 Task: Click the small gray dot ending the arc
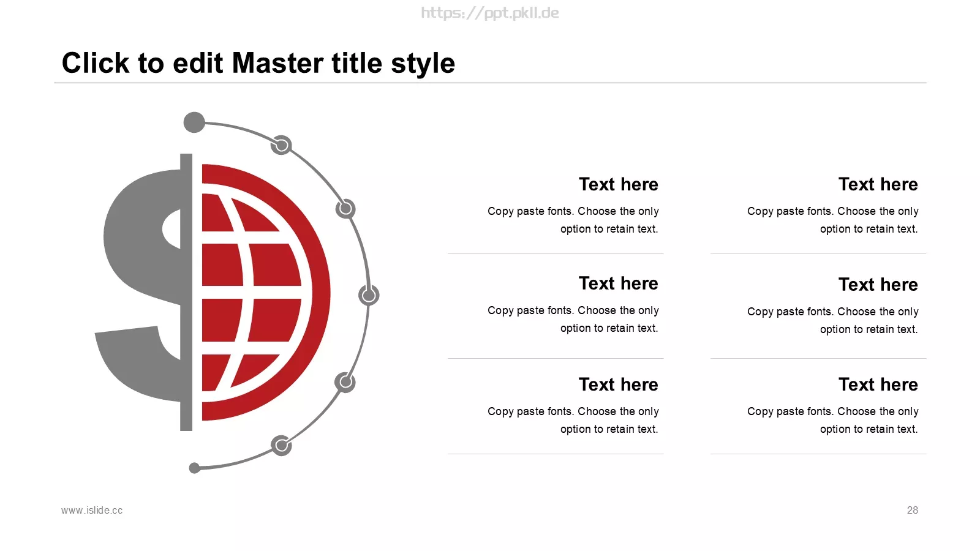click(x=195, y=468)
